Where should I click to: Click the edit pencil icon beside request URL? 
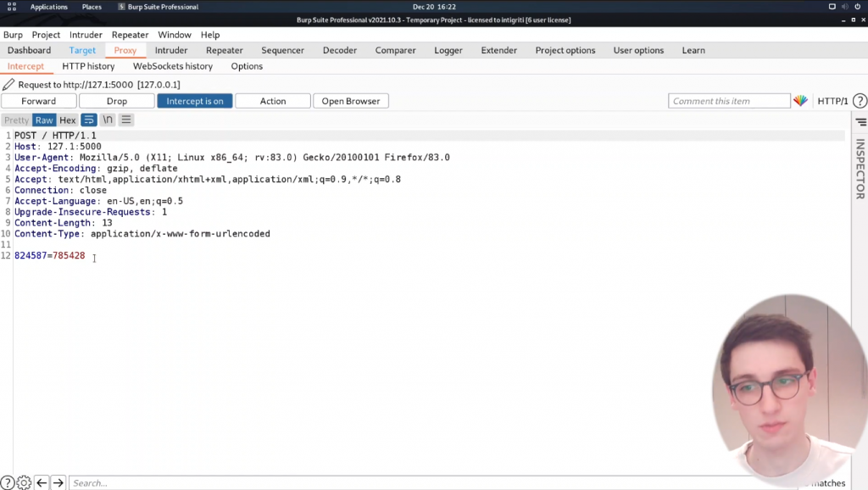pyautogui.click(x=8, y=84)
